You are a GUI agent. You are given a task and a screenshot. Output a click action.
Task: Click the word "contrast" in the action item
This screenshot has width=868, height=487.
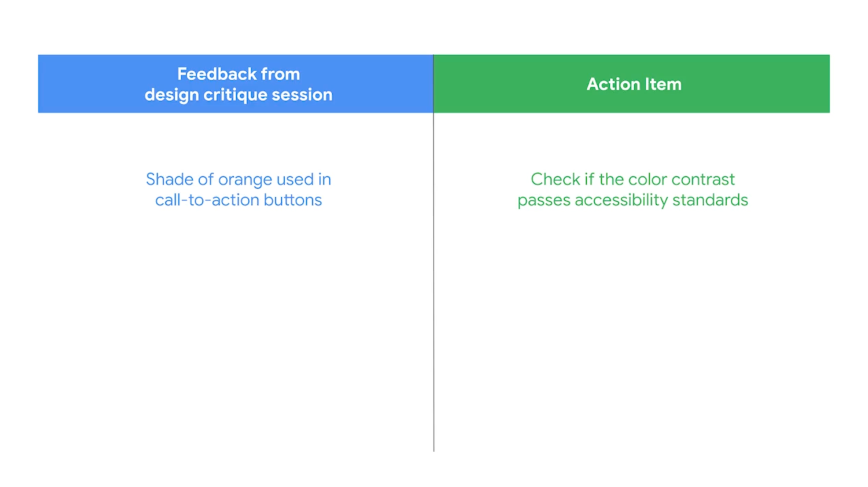click(x=703, y=179)
